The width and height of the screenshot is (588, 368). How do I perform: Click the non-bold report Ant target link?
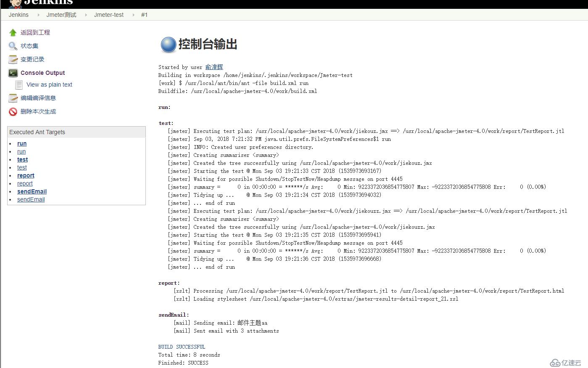[25, 183]
